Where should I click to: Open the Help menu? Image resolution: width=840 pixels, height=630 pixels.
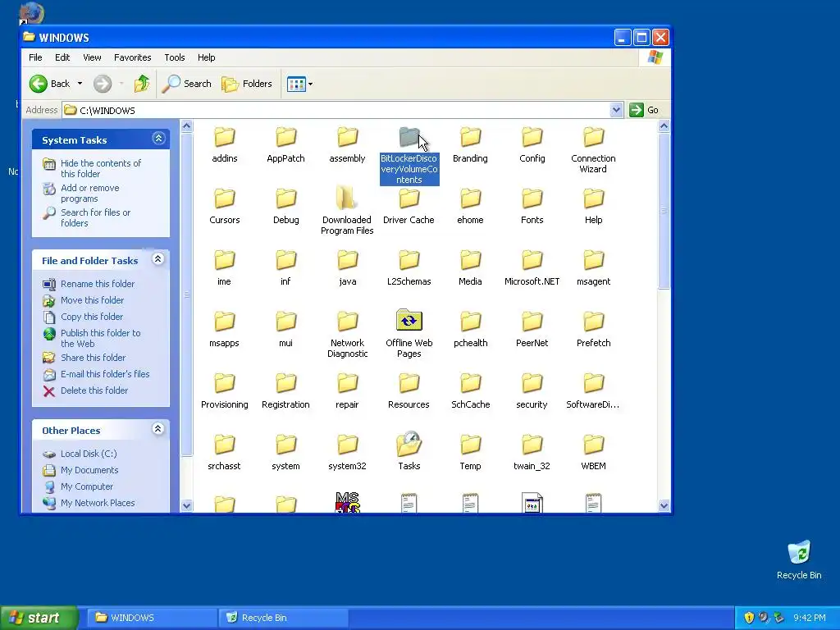point(206,57)
